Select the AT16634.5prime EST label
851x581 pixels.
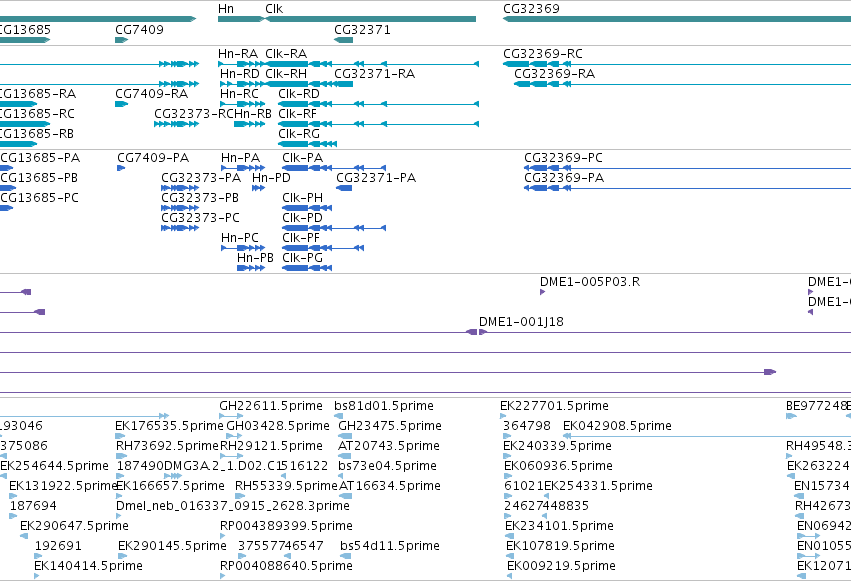tap(390, 487)
